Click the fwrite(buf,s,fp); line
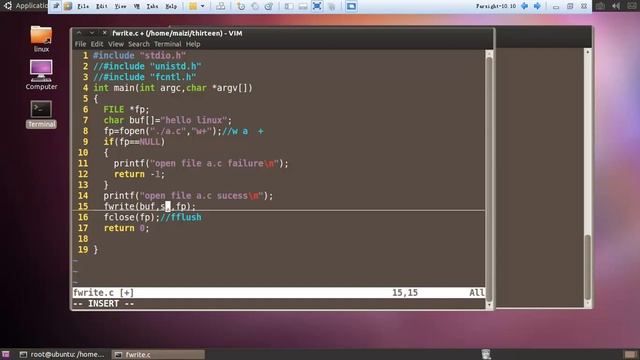 [150, 206]
